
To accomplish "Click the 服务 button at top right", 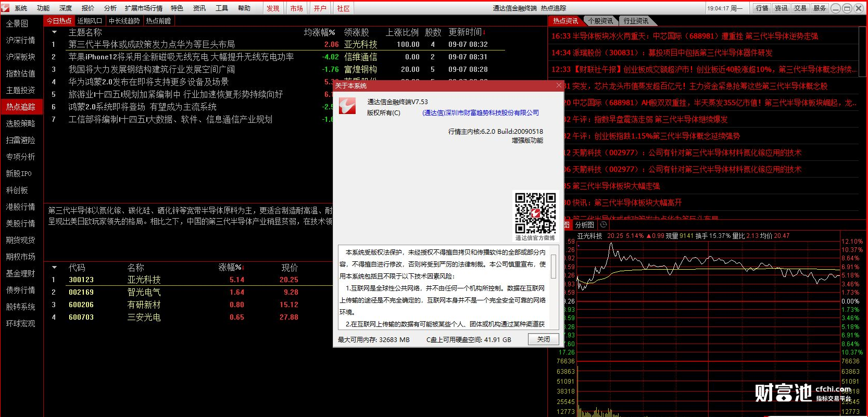I will [820, 8].
